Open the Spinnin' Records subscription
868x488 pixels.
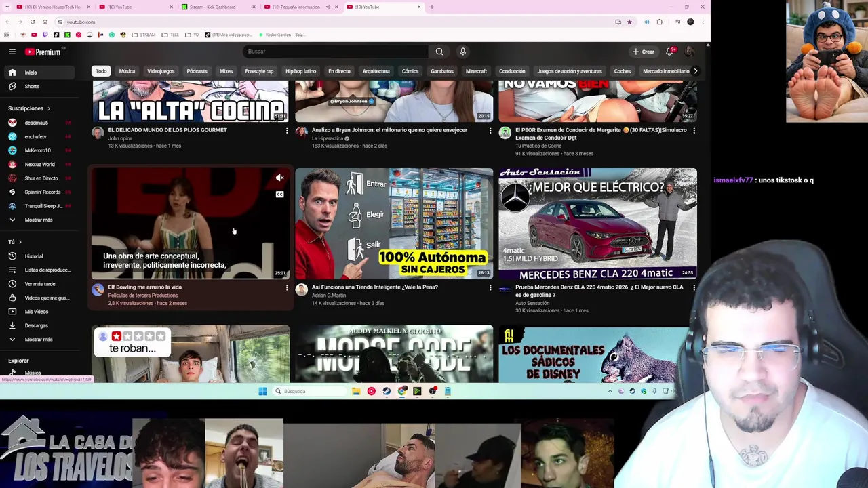pos(41,192)
